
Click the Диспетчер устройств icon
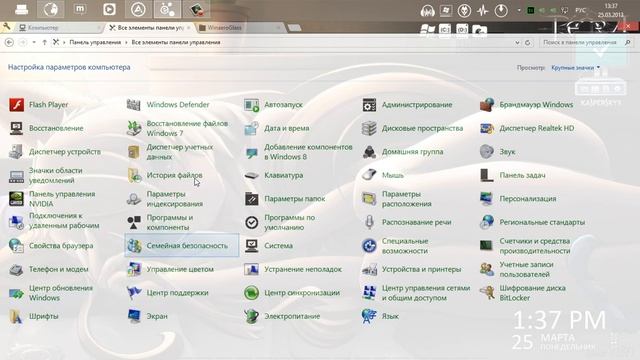pyautogui.click(x=17, y=152)
